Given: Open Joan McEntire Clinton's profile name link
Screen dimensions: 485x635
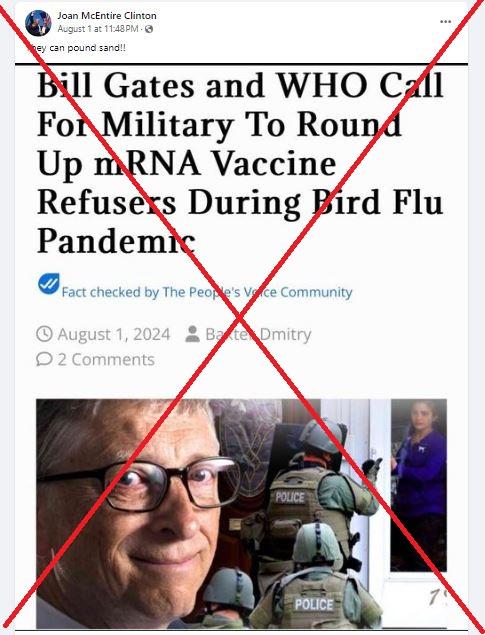Looking at the screenshot, I should [107, 16].
